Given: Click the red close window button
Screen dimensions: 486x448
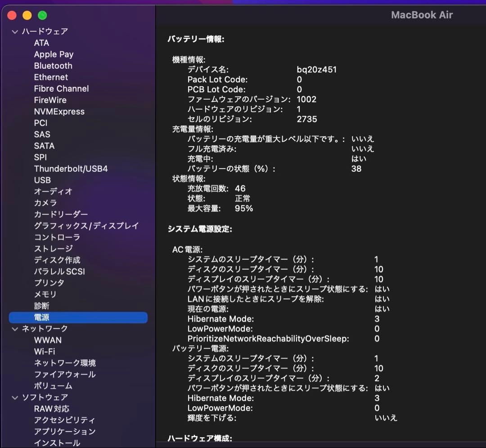Looking at the screenshot, I should pos(12,15).
